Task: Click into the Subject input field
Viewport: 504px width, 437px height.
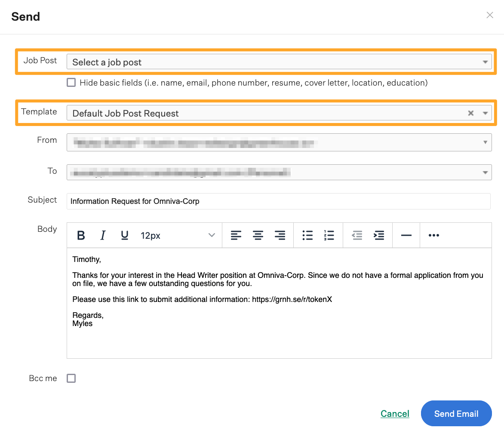Action: coord(278,201)
